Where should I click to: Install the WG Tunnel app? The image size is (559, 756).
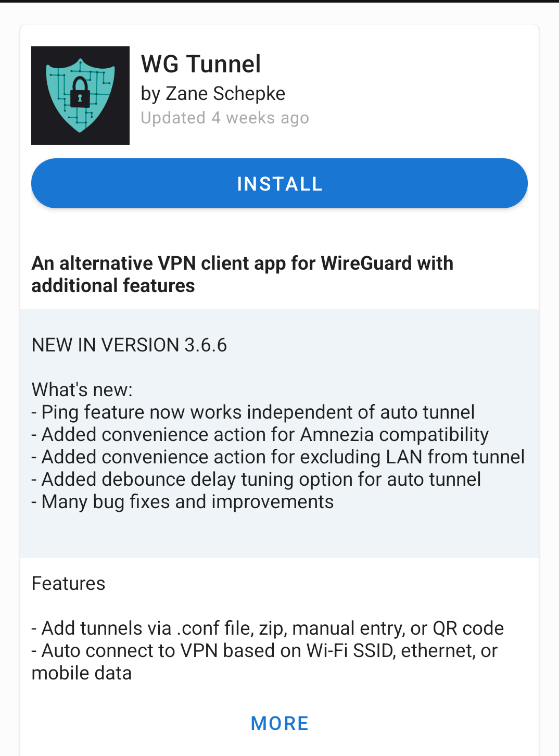(x=279, y=183)
